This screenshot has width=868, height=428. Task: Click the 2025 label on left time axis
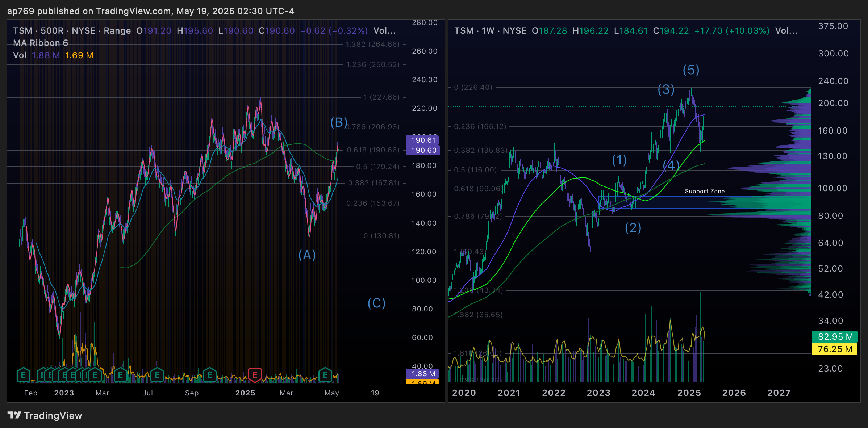click(x=245, y=393)
